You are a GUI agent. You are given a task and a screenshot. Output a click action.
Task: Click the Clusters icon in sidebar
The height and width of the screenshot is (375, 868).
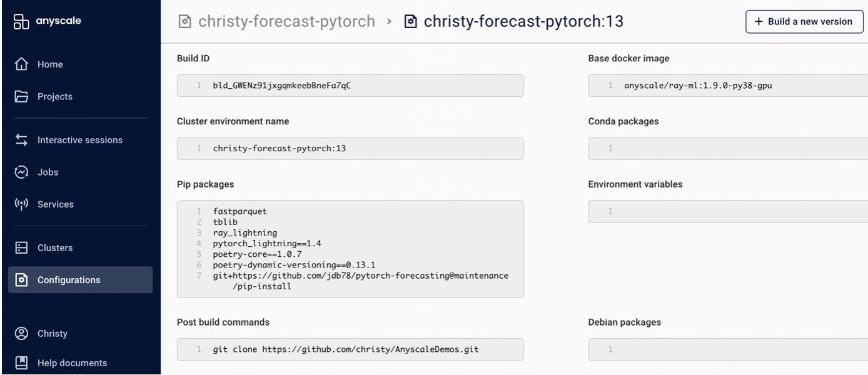(x=21, y=247)
